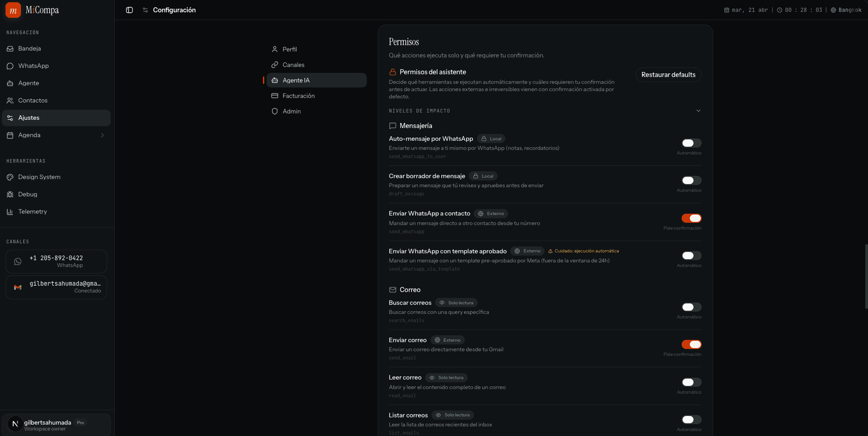Disable confirmation for Enviar WhatsApp a contacto
Viewport: 868px width, 436px height.
coord(691,218)
